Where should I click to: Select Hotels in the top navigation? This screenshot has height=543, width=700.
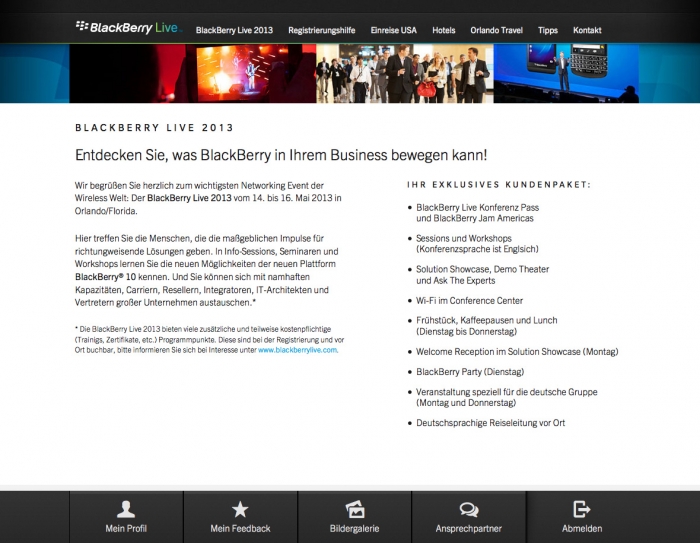pos(444,30)
